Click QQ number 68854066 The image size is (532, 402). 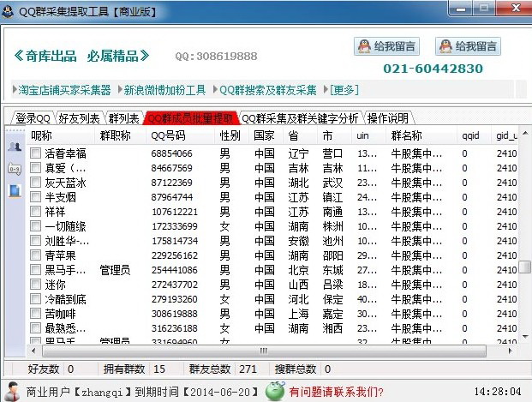pos(171,153)
